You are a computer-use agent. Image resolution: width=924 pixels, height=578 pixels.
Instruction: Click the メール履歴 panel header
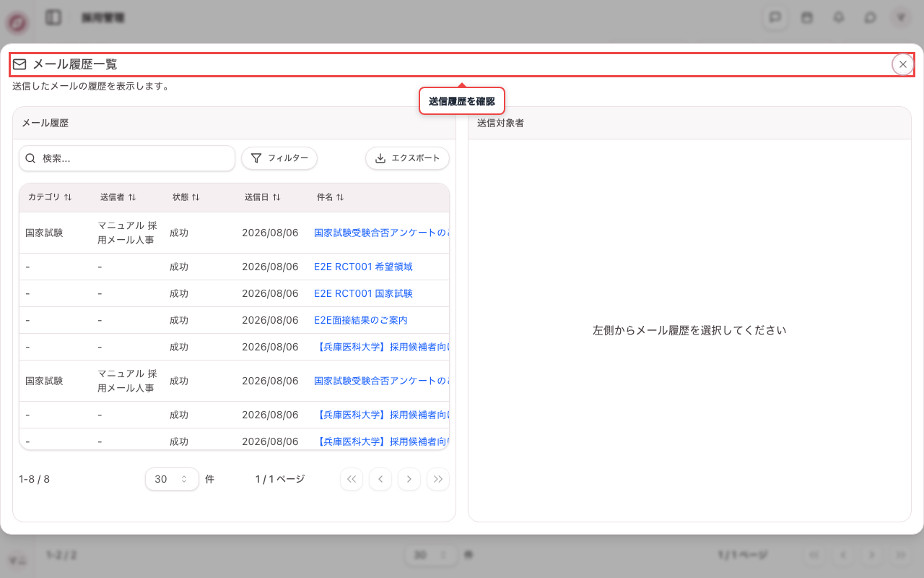234,123
